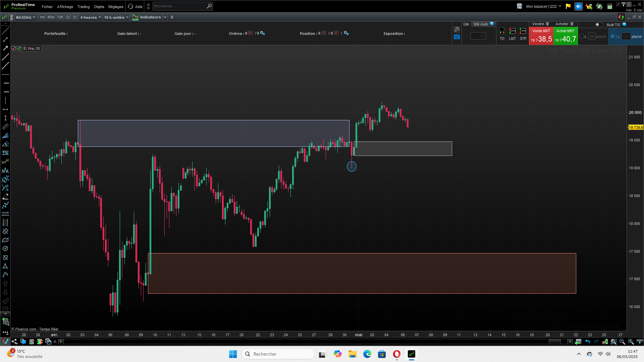Toggle the Multi T/S switch
The width and height of the screenshot is (644, 362).
(x=599, y=24)
